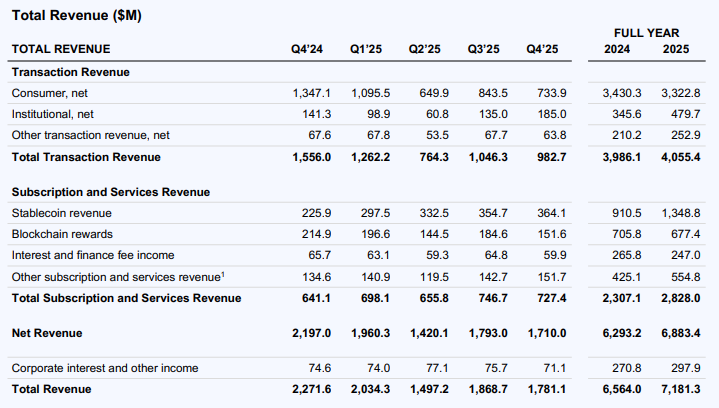Screen dimensions: 719x408
Task: Click the Consumer value 1,347.1
Action: 312,93
